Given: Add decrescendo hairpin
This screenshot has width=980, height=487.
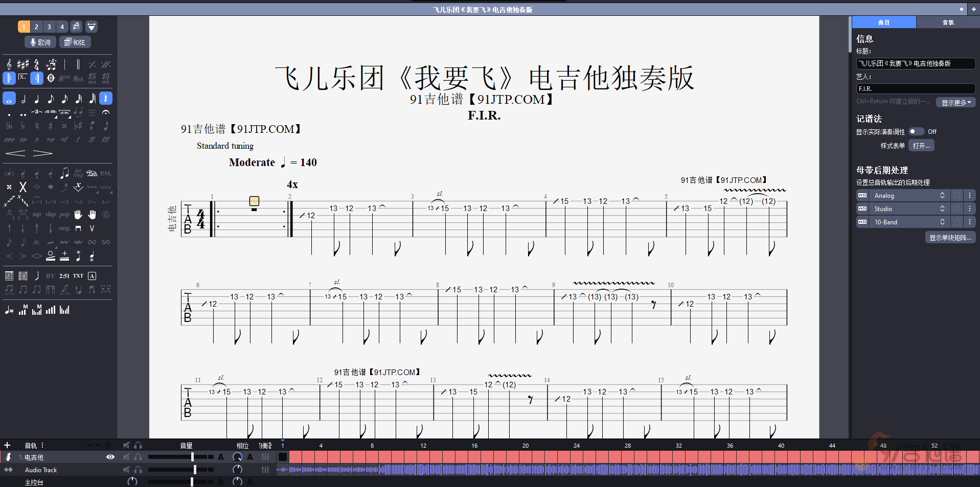Looking at the screenshot, I should [43, 153].
